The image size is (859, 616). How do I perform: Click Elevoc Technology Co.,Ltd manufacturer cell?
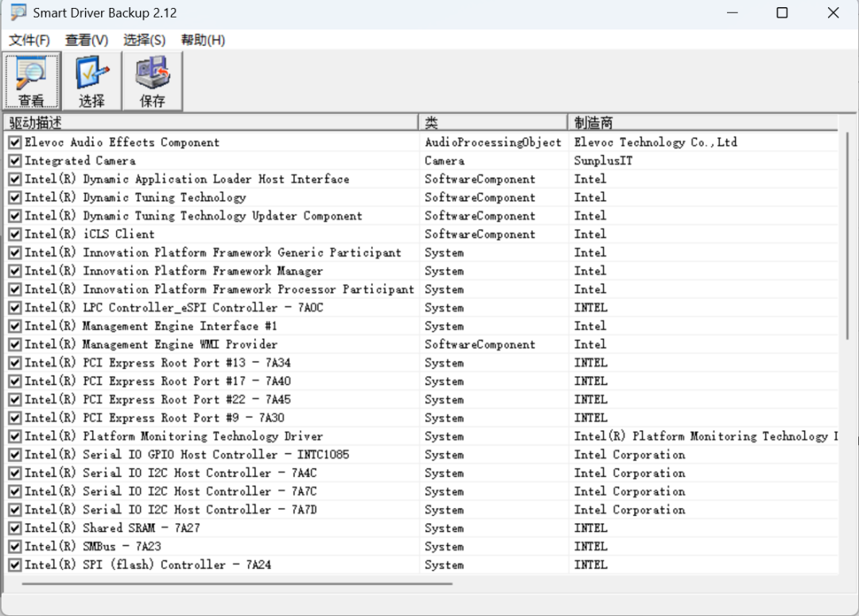655,142
